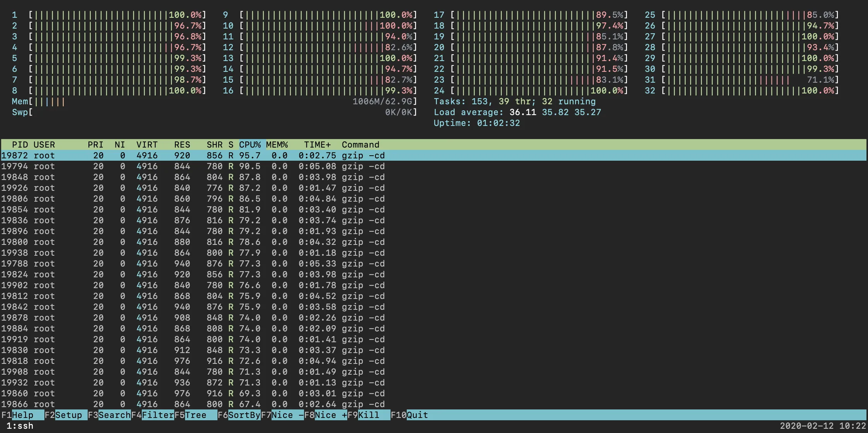Image resolution: width=868 pixels, height=433 pixels.
Task: Click the MEM% column header
Action: 277,144
